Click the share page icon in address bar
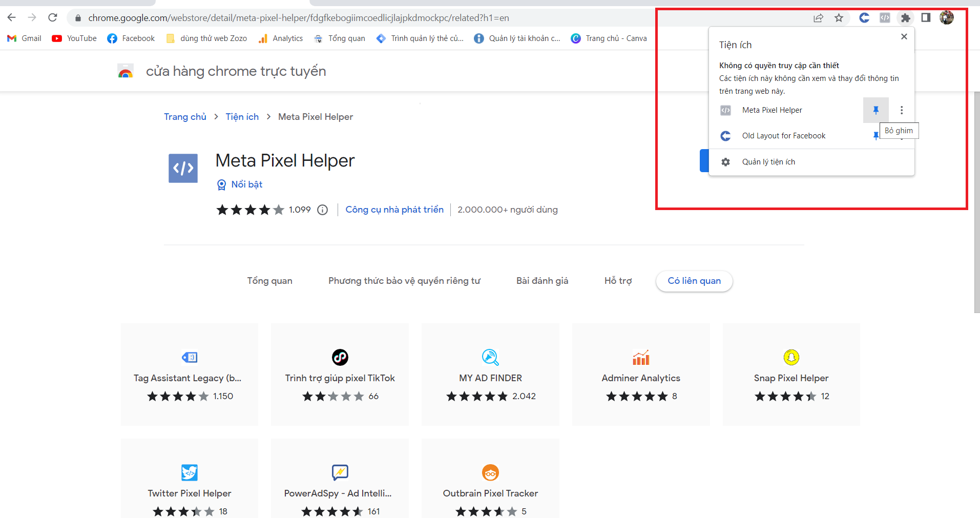 818,18
